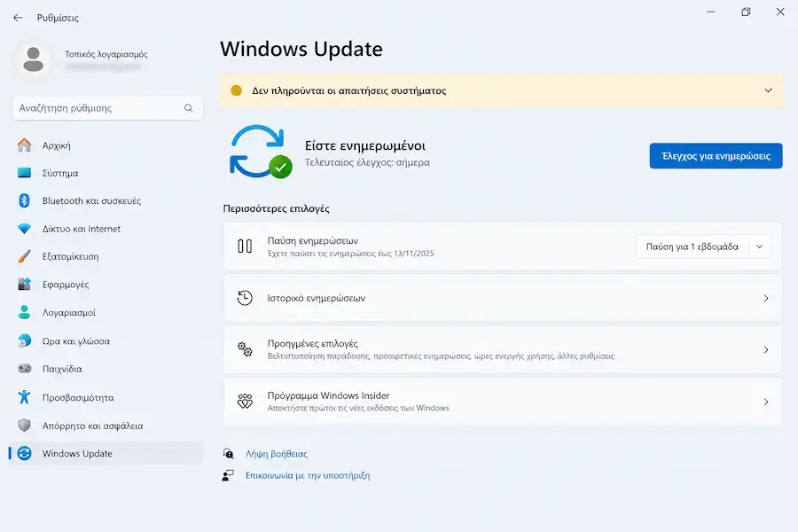Open Προσβασιμότητα settings
The height and width of the screenshot is (532, 798).
(106, 397)
